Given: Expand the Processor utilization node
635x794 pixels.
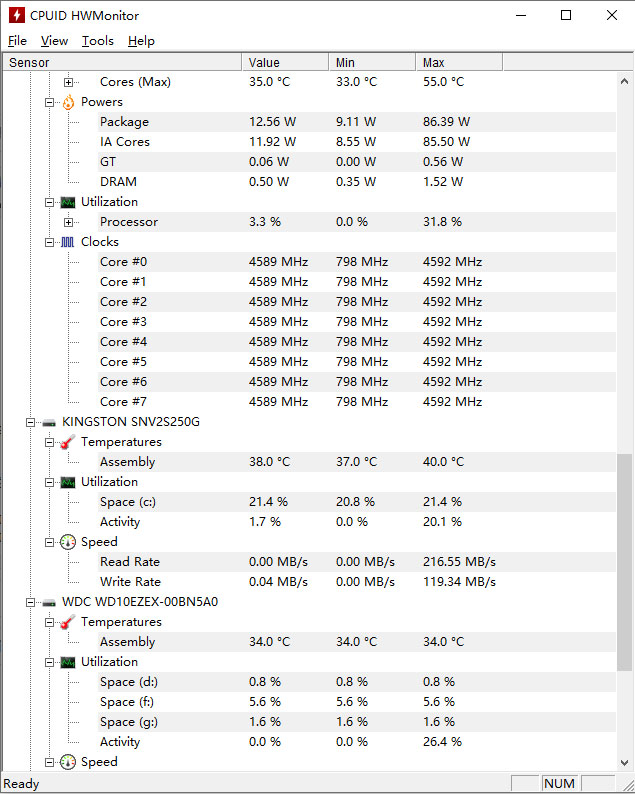Looking at the screenshot, I should point(68,222).
